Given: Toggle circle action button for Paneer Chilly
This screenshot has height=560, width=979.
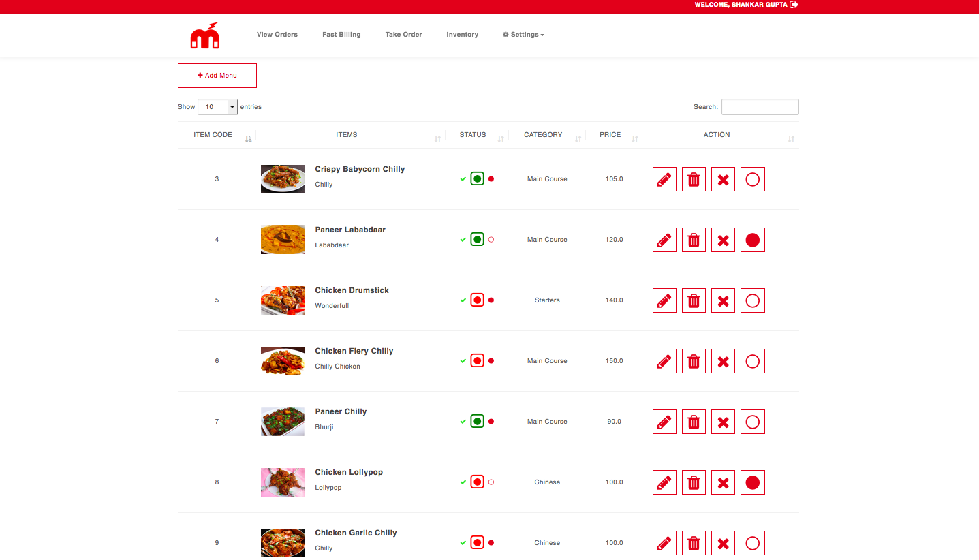Looking at the screenshot, I should pyautogui.click(x=752, y=422).
